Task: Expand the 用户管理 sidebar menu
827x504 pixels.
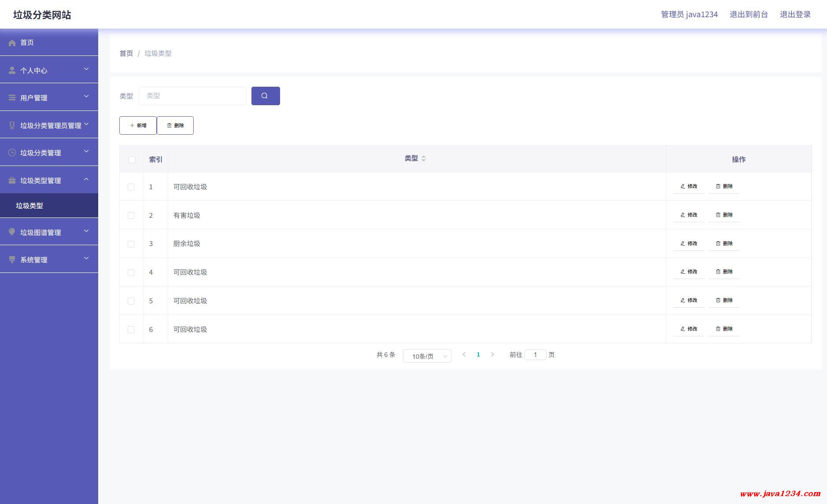Action: [x=49, y=98]
